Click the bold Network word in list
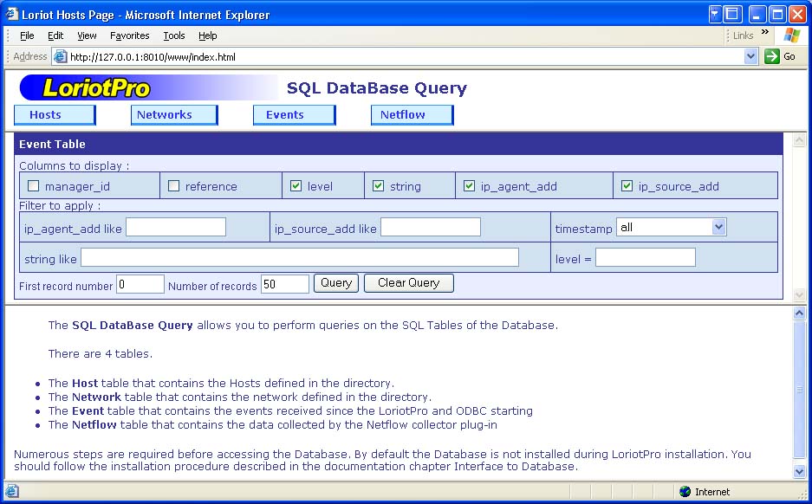This screenshot has height=504, width=812. pyautogui.click(x=96, y=397)
